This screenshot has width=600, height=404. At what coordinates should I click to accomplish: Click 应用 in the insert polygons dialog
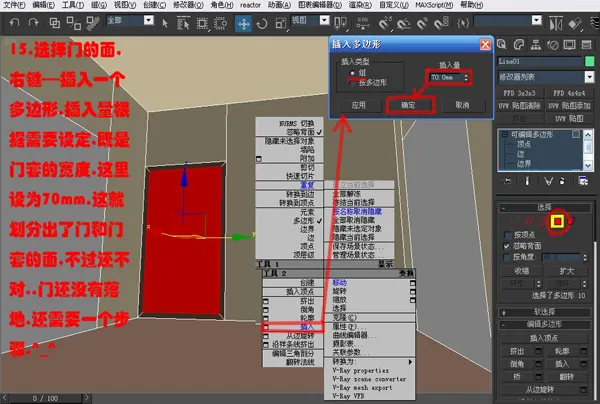[x=359, y=105]
